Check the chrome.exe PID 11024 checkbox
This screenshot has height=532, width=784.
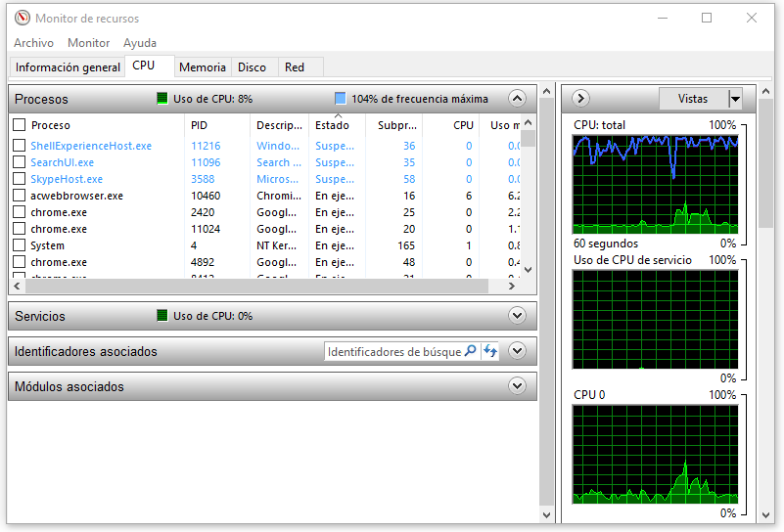19,229
